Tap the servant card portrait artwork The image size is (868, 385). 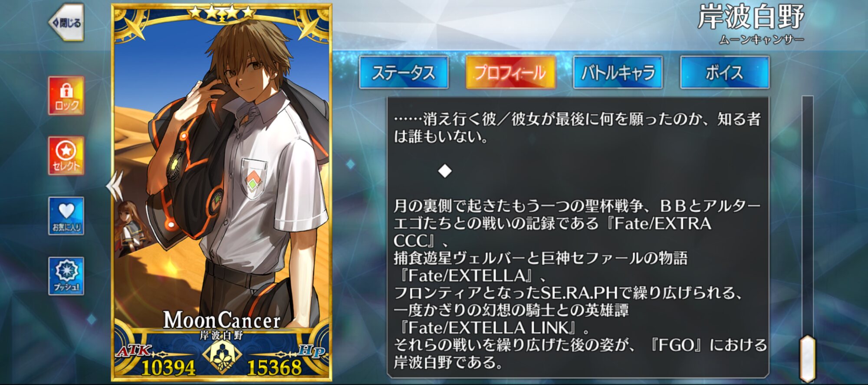point(221,173)
